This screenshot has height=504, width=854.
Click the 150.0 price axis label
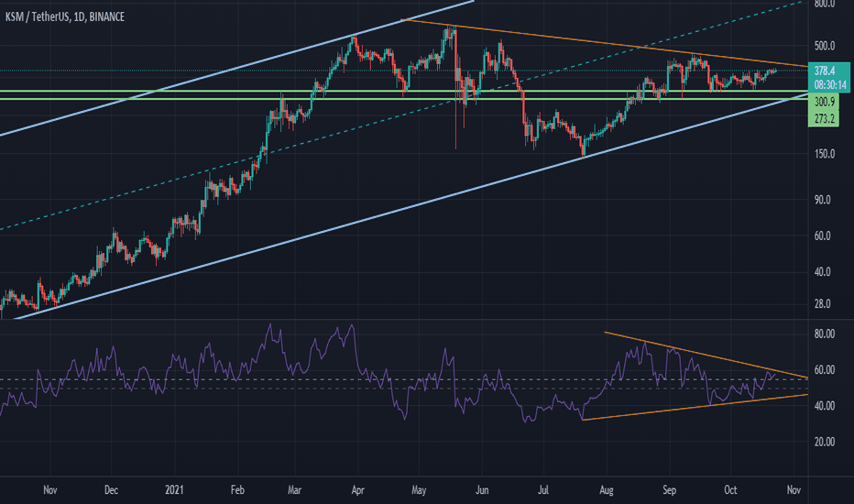click(x=825, y=154)
